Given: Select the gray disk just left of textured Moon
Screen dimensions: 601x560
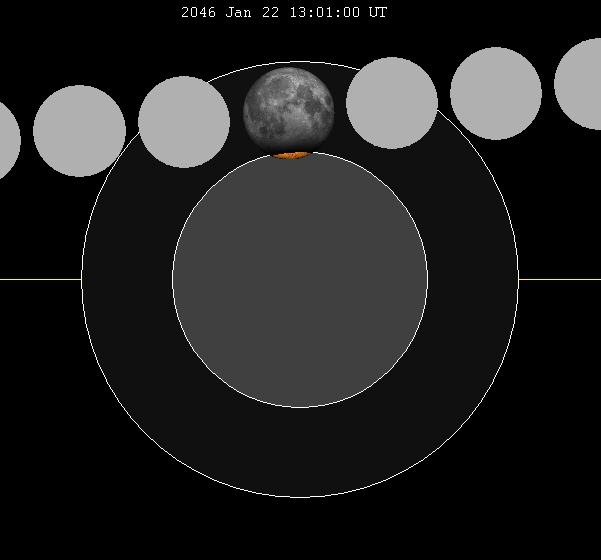Looking at the screenshot, I should tap(184, 122).
